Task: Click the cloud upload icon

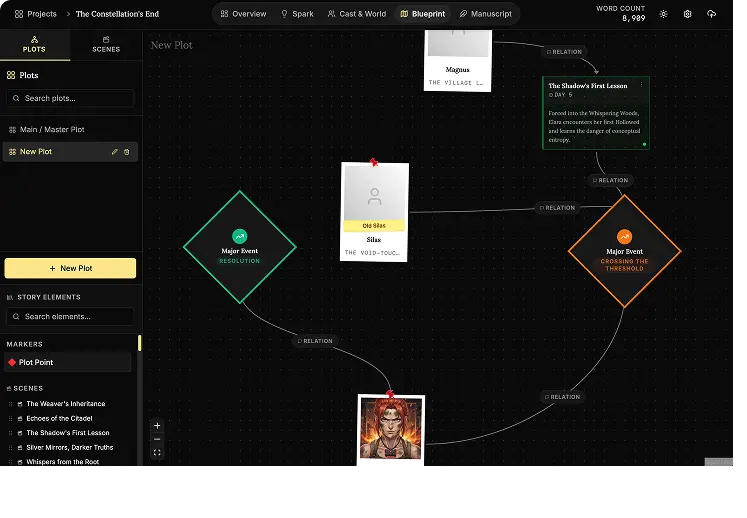Action: point(711,14)
